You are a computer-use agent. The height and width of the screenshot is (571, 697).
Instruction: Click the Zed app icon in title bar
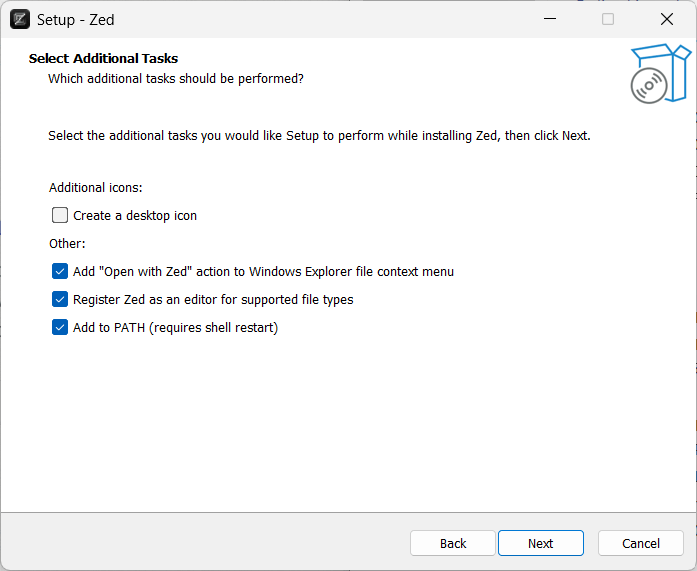tap(20, 19)
